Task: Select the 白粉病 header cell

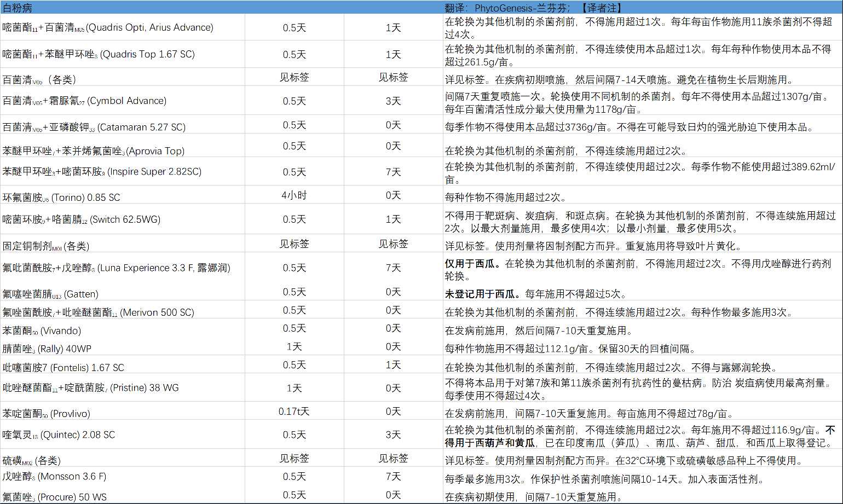Action: pyautogui.click(x=123, y=7)
